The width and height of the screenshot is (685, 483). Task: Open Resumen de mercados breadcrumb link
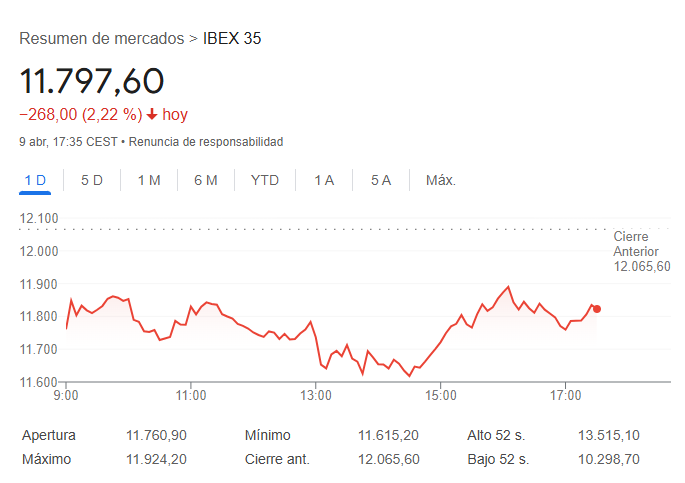click(101, 39)
